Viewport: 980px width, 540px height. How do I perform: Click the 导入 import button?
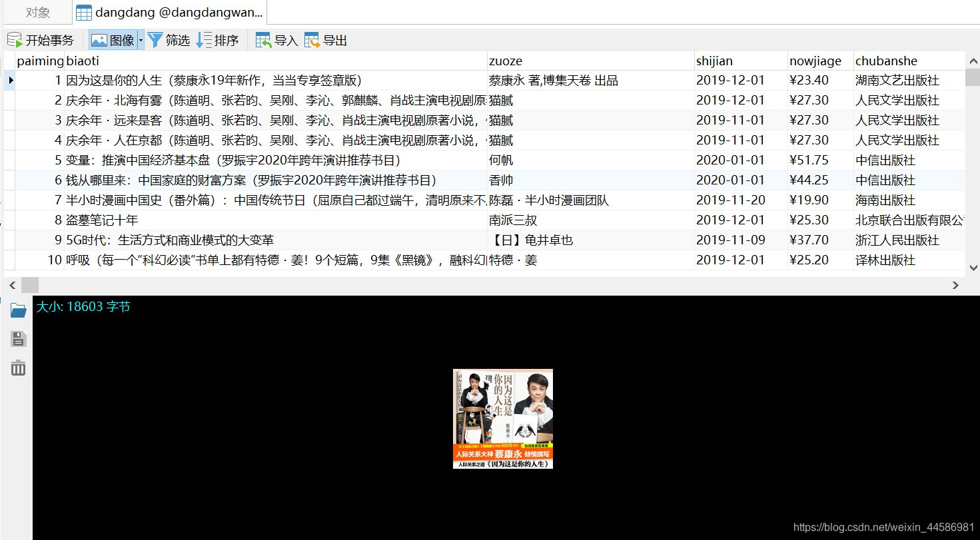point(276,41)
